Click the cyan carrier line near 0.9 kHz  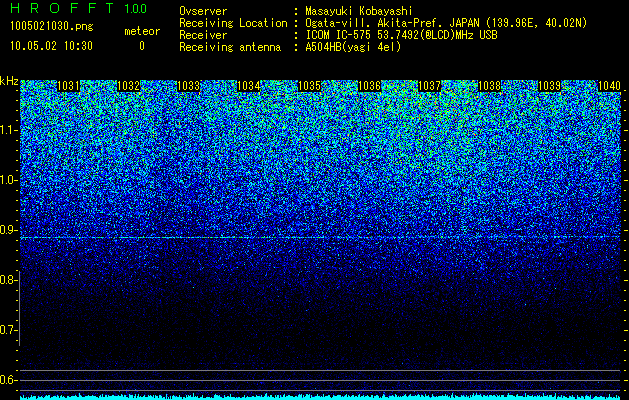point(320,238)
